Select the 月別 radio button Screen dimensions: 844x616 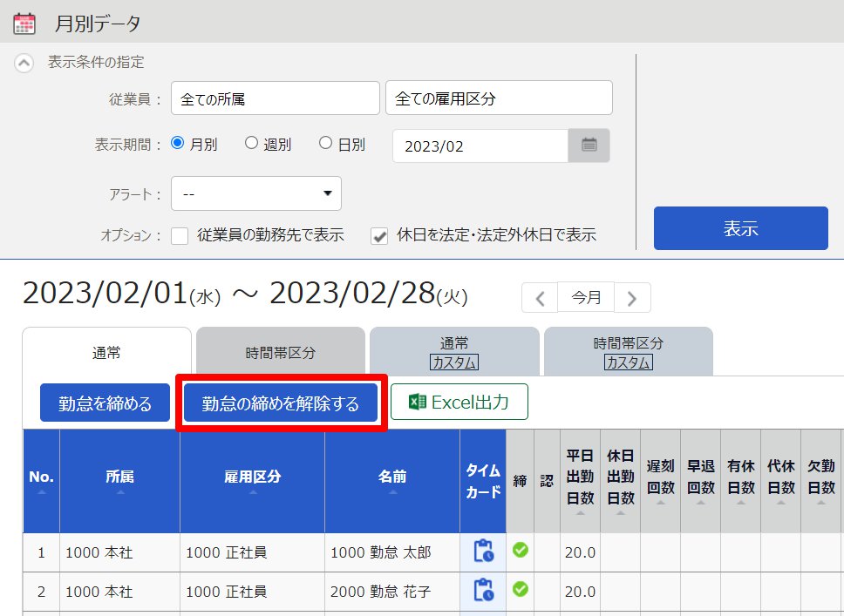177,143
